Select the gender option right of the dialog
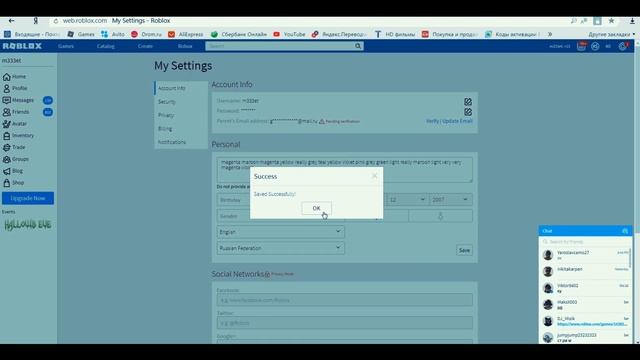The image size is (640, 360). coord(440,216)
